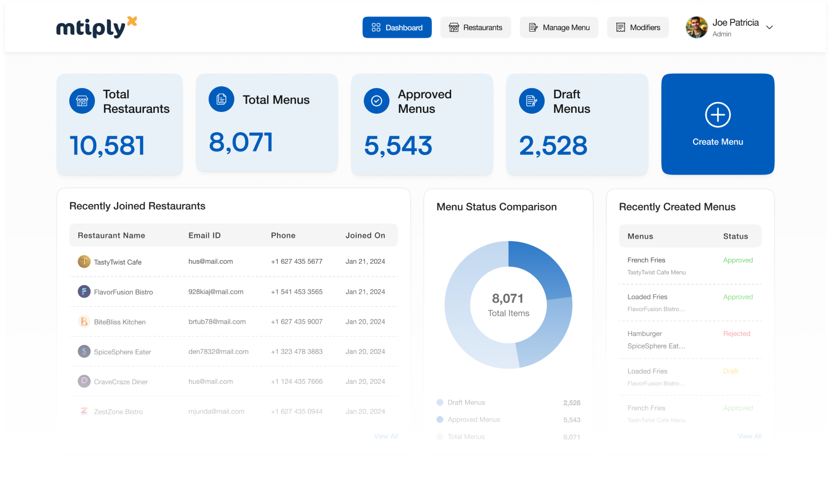Click the Joined On column header

click(x=365, y=235)
